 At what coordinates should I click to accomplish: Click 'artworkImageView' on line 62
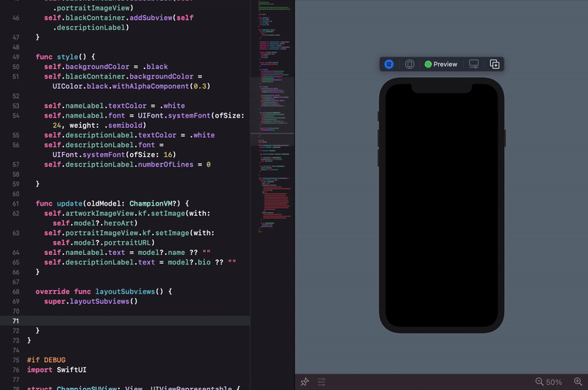(x=99, y=214)
